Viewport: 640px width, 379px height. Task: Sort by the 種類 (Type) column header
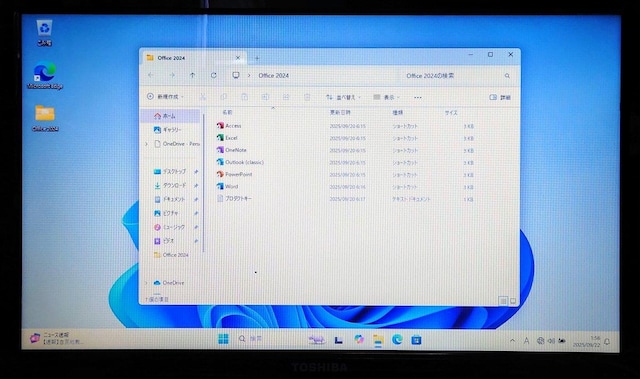pos(398,112)
